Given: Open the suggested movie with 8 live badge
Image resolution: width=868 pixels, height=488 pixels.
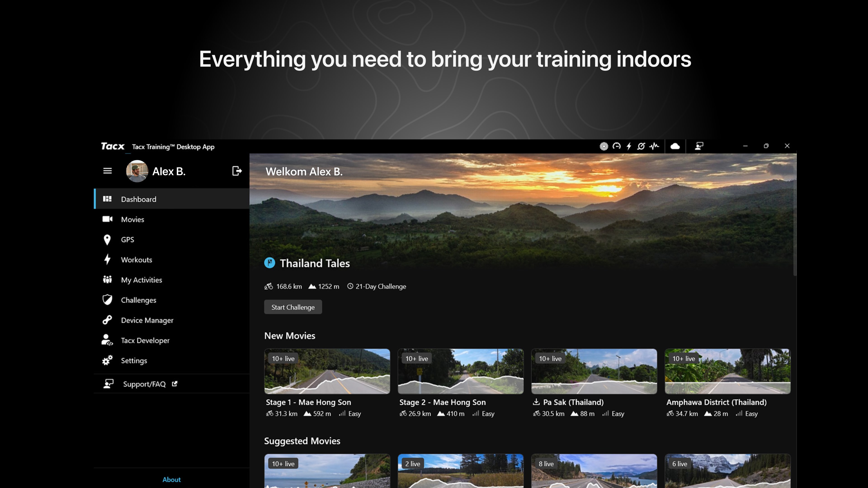Looking at the screenshot, I should click(x=594, y=471).
